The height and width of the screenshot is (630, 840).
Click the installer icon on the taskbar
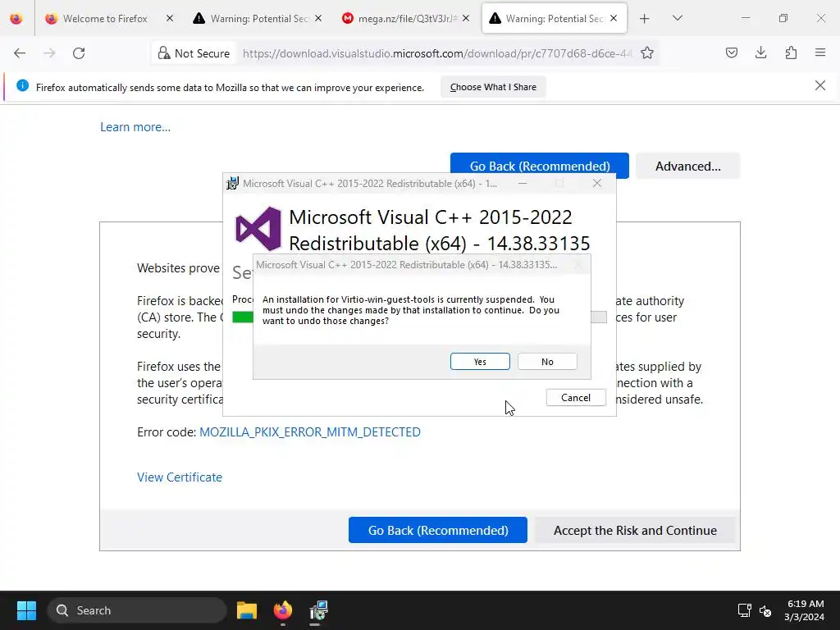click(x=318, y=610)
